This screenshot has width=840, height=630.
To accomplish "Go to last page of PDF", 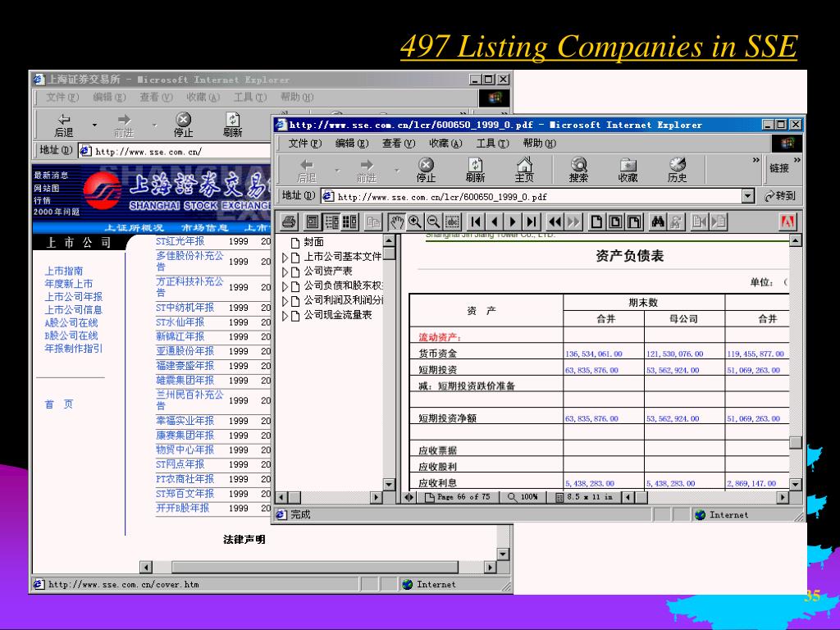I will click(x=531, y=221).
